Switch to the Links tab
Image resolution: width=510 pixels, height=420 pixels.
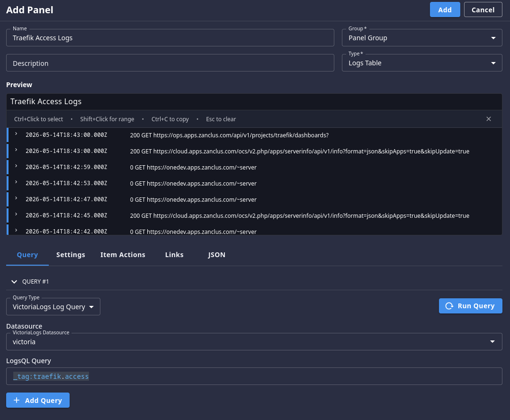click(x=174, y=255)
